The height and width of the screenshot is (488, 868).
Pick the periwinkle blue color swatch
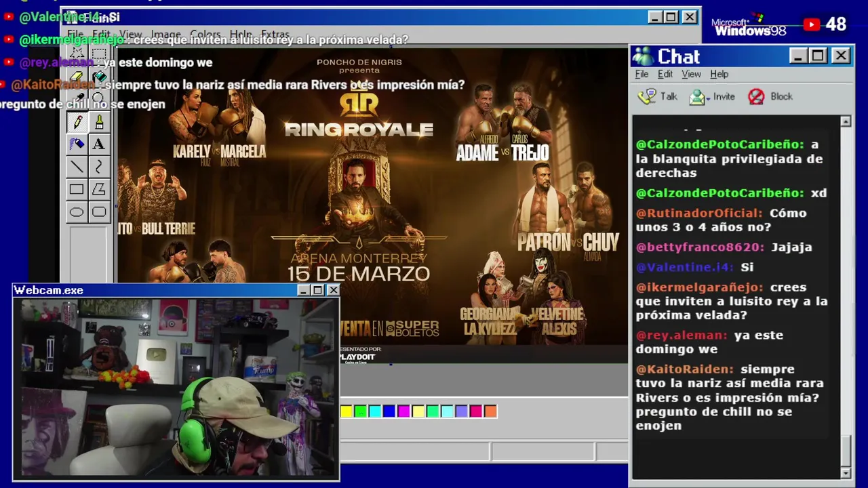pyautogui.click(x=461, y=411)
